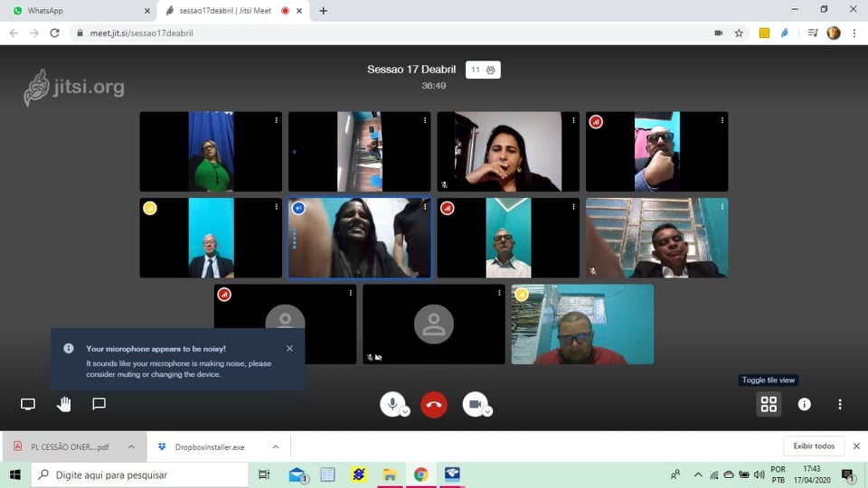Bookmark this page with star icon
This screenshot has height=488, width=868.
coord(739,33)
